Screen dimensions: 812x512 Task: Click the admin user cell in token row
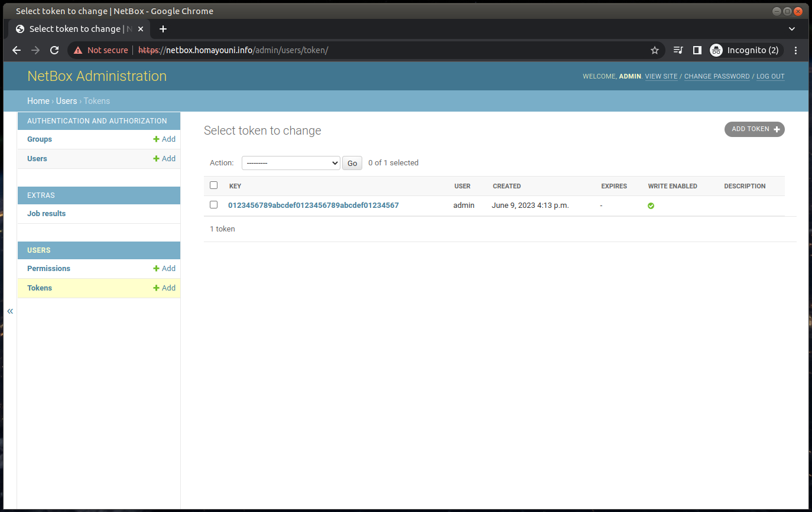pyautogui.click(x=464, y=206)
